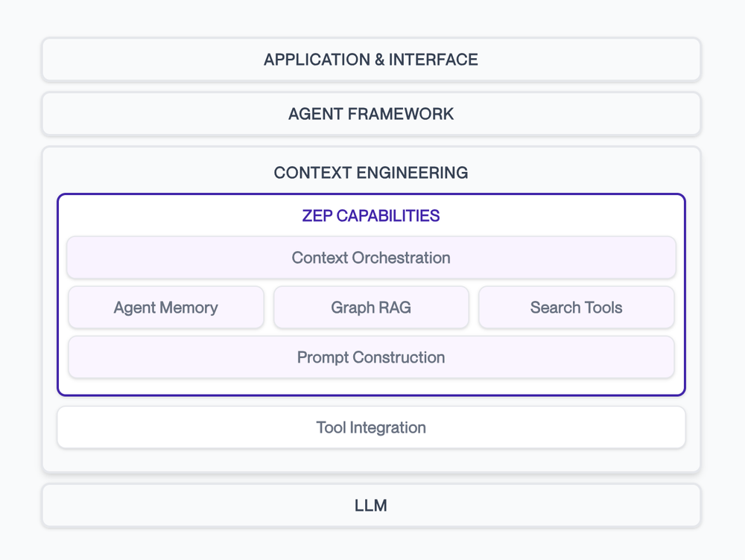Viewport: 745px width, 560px height.
Task: Click the CONTEXT ENGINEERING heading
Action: (371, 172)
